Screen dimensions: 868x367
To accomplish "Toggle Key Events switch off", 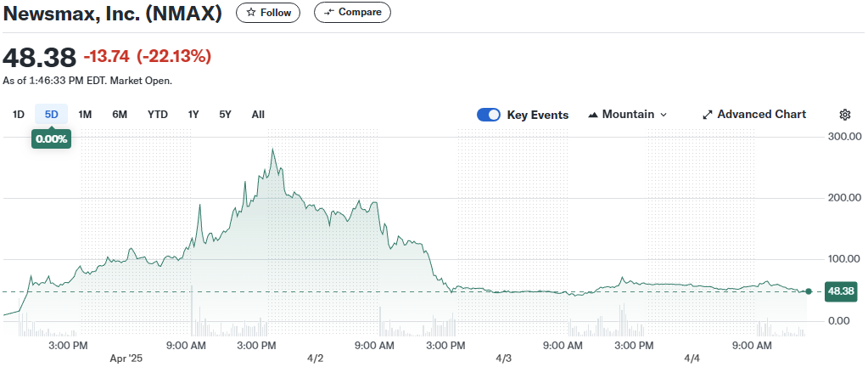I will tap(488, 115).
